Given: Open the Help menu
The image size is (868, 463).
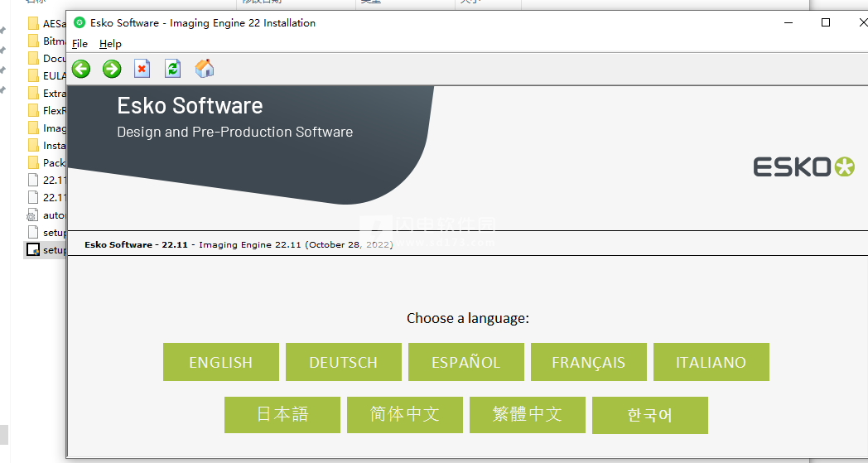Looking at the screenshot, I should (110, 44).
